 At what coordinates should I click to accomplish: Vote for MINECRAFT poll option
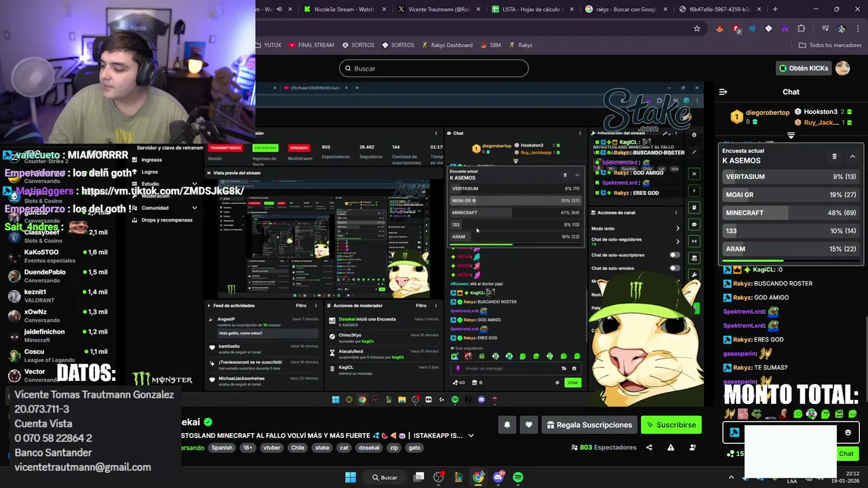coord(791,213)
